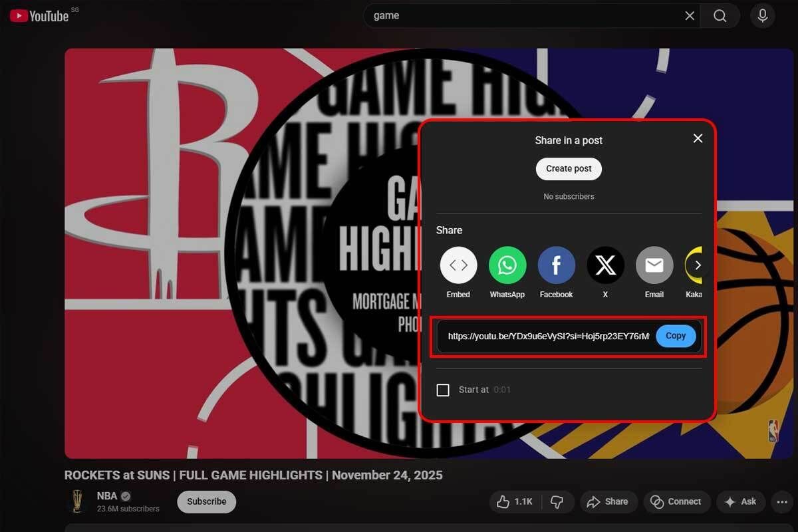This screenshot has width=798, height=532.
Task: Dislike the video with thumbs down
Action: coord(558,501)
